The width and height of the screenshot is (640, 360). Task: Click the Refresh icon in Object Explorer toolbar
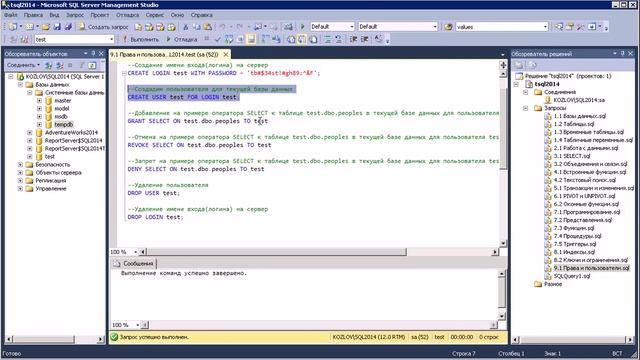pos(92,65)
